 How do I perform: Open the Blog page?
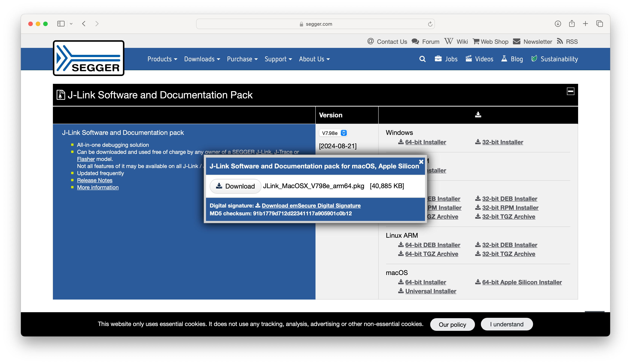pyautogui.click(x=512, y=59)
